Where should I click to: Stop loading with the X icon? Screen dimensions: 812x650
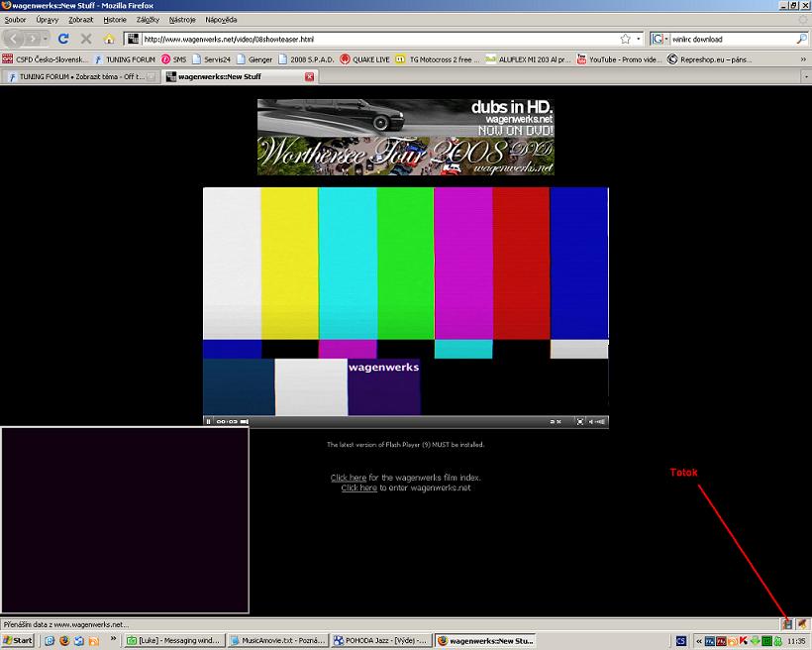click(86, 39)
